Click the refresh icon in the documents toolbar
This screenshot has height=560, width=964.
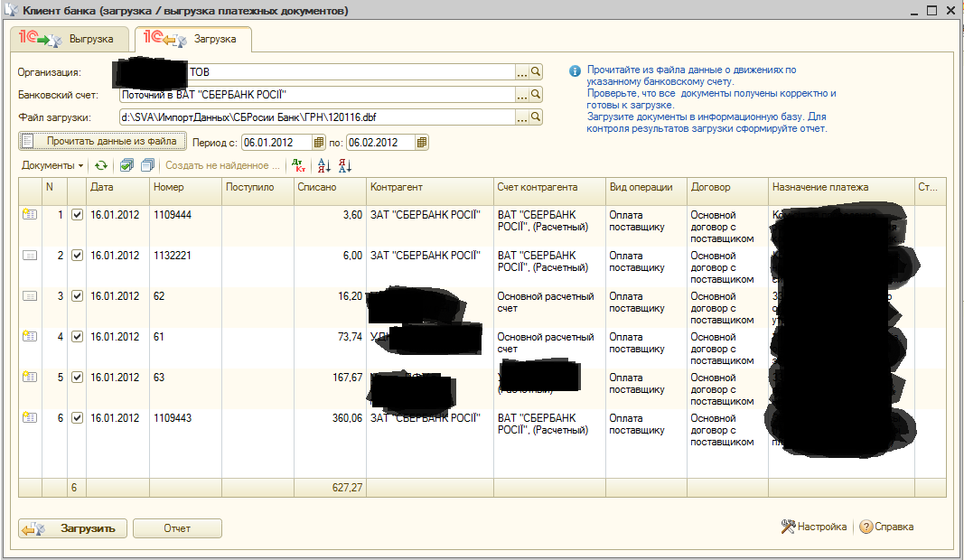(x=101, y=165)
